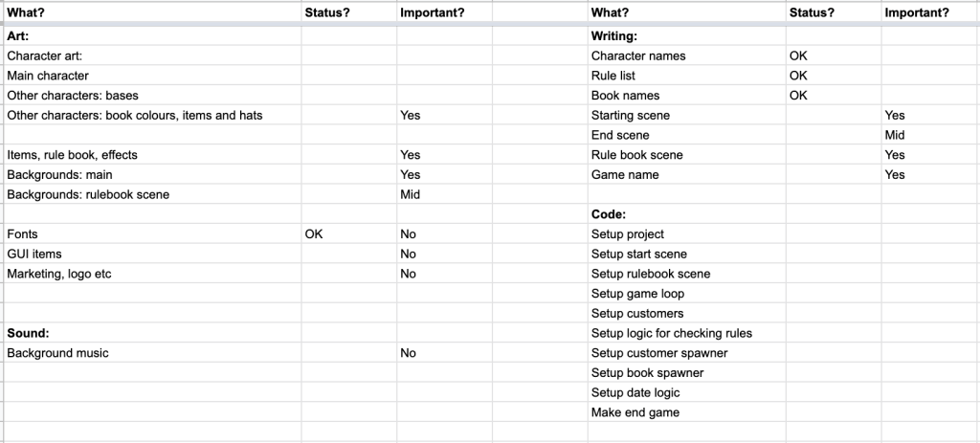The width and height of the screenshot is (980, 443).
Task: Click "Setup logic for checking rules" cell
Action: tap(672, 333)
